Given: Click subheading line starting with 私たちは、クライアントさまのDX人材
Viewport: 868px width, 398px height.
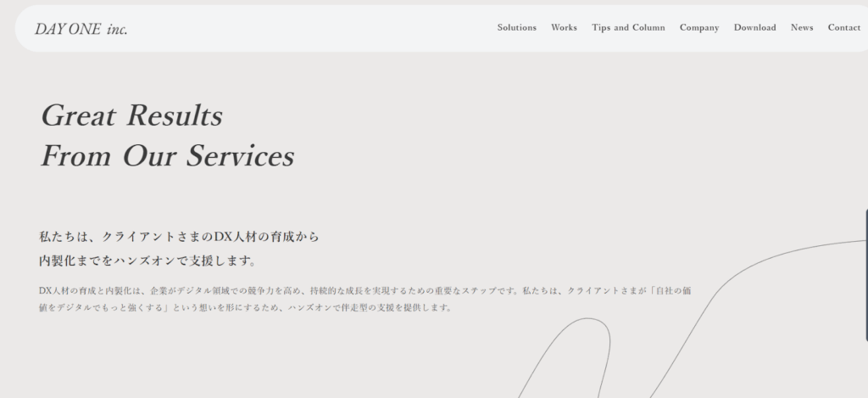Looking at the screenshot, I should coord(179,237).
